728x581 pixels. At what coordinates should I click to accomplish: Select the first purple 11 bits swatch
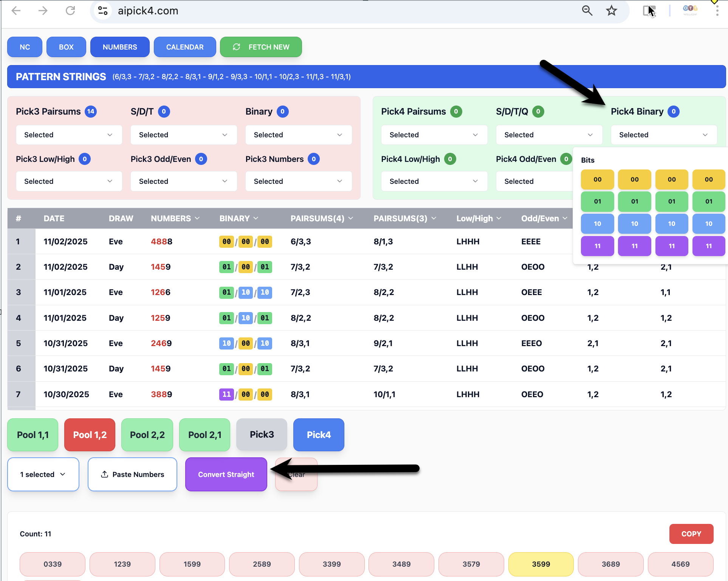click(x=597, y=246)
